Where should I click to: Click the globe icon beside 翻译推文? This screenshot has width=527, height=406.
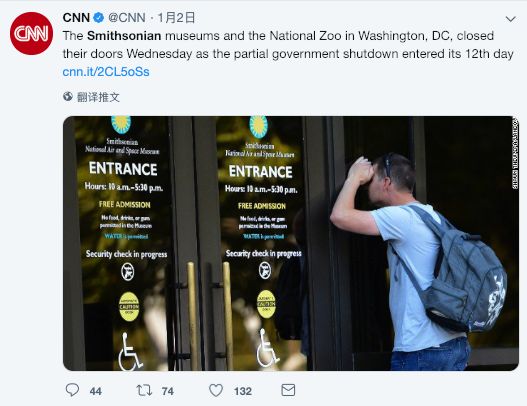click(68, 96)
